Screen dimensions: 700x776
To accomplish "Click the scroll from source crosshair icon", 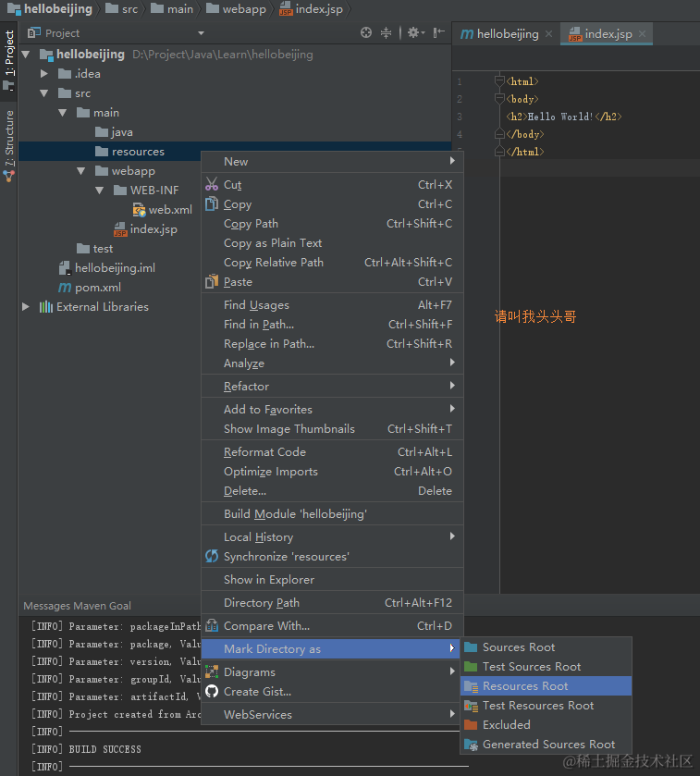I will [x=366, y=32].
